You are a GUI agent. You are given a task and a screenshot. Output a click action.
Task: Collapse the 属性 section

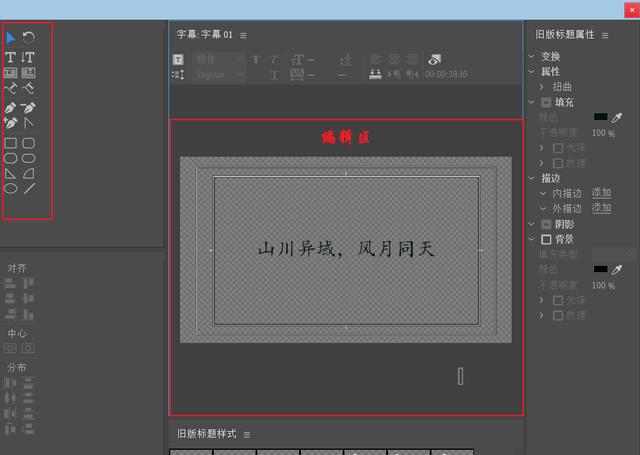coord(531,71)
